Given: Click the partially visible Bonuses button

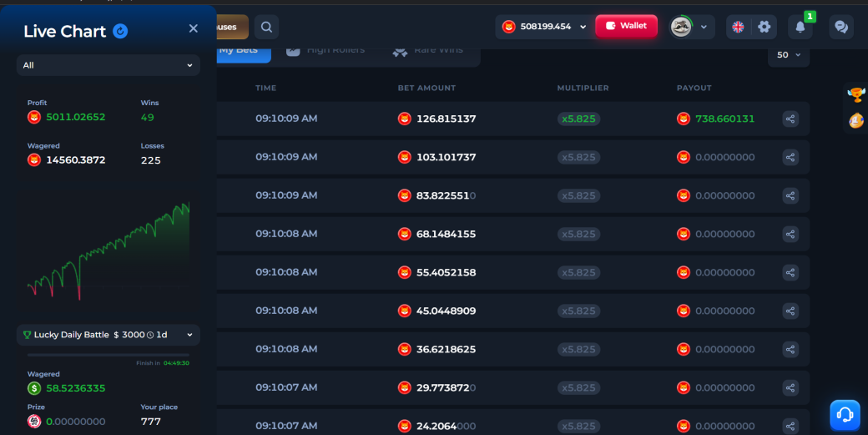Looking at the screenshot, I should 233,27.
